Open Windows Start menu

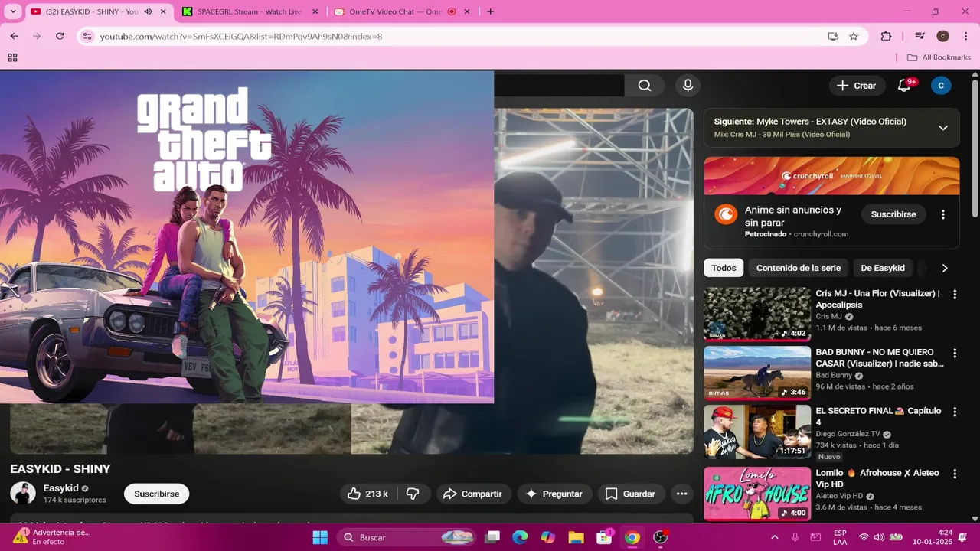pyautogui.click(x=320, y=537)
